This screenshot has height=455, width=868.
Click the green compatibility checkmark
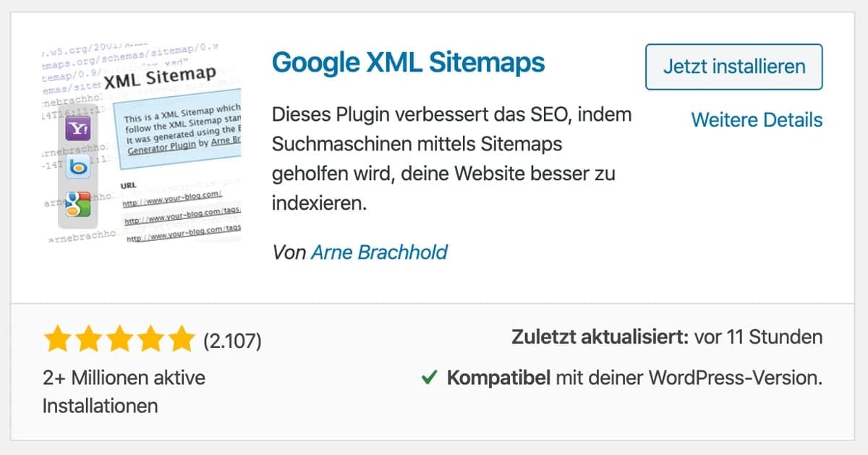pyautogui.click(x=429, y=378)
